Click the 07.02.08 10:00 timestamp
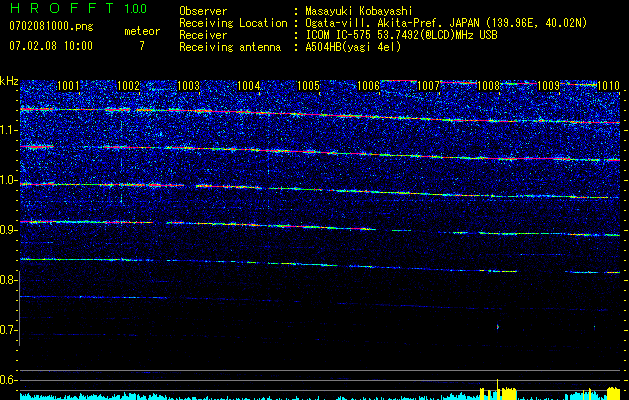 click(50, 46)
